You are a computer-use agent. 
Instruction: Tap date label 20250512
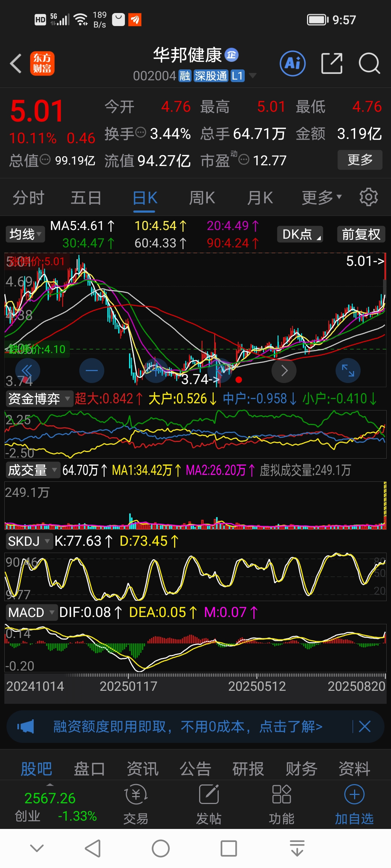(257, 686)
